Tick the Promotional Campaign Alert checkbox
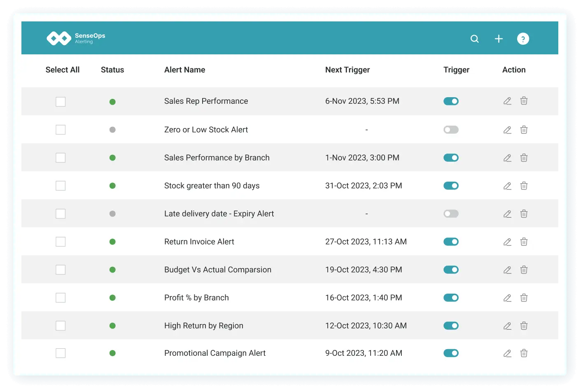The height and width of the screenshot is (392, 583). [x=61, y=353]
